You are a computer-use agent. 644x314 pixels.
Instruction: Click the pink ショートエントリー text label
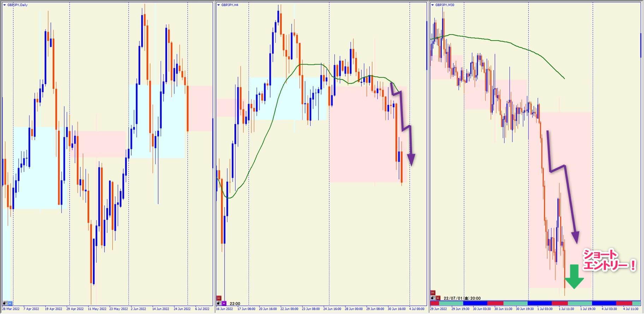pos(608,260)
